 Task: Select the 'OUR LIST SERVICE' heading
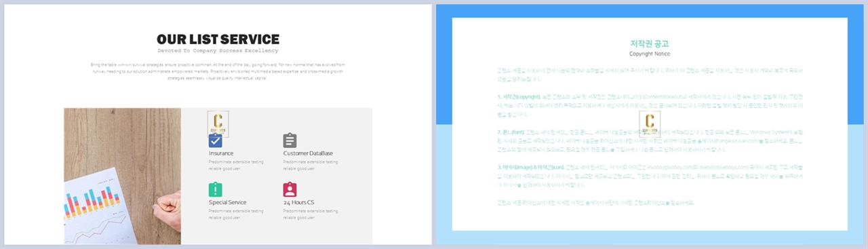[218, 39]
